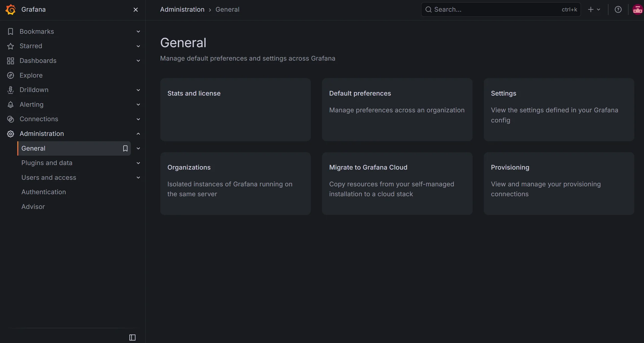Open the Advisor menu item

tap(33, 207)
